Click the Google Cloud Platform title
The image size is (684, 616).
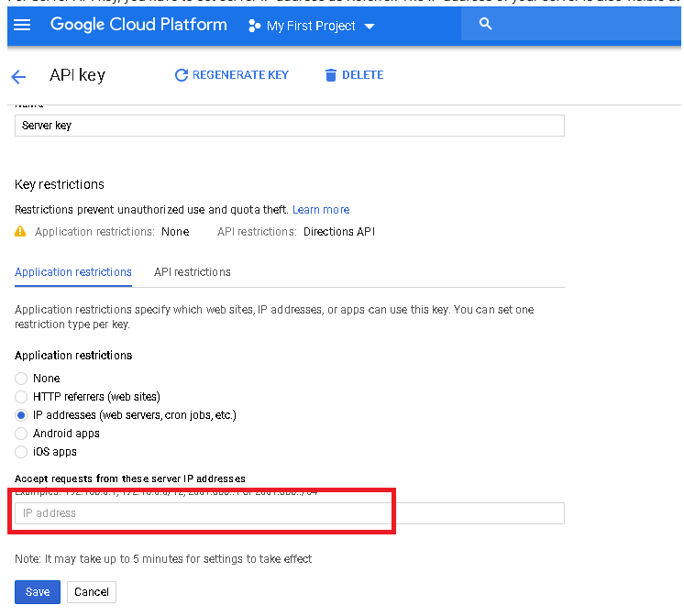tap(138, 25)
